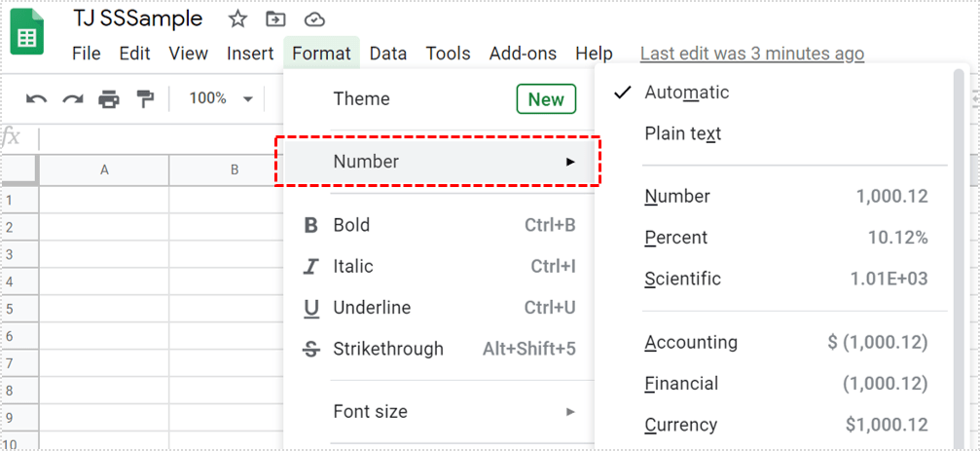Click the move to folder icon
Viewport: 980px width, 451px height.
(x=276, y=19)
